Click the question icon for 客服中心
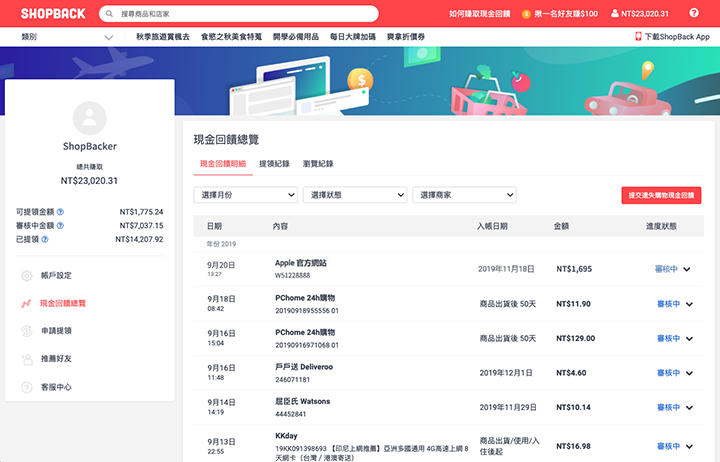The width and height of the screenshot is (720, 462). 27,387
